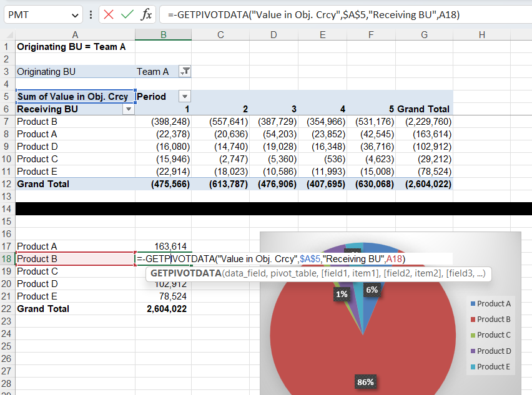
Task: Open the Period column filter dropdown
Action: pyautogui.click(x=185, y=97)
